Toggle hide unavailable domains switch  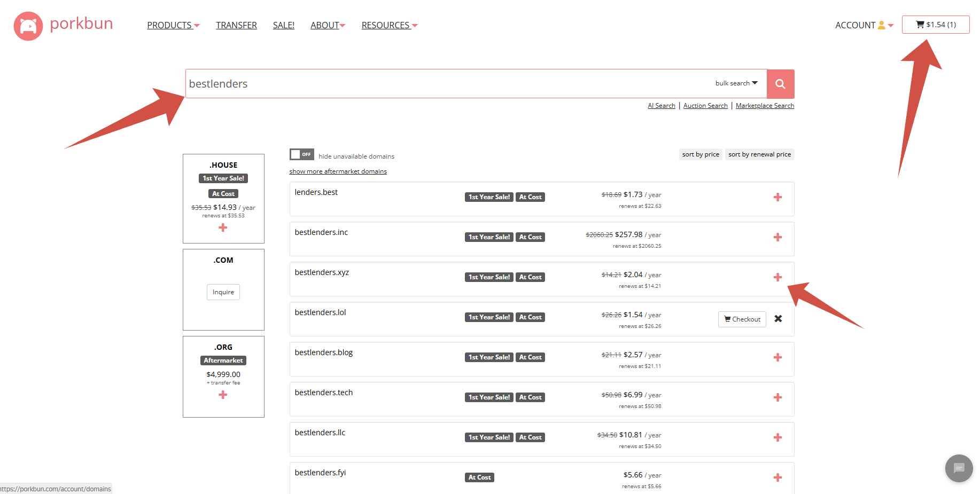click(301, 154)
